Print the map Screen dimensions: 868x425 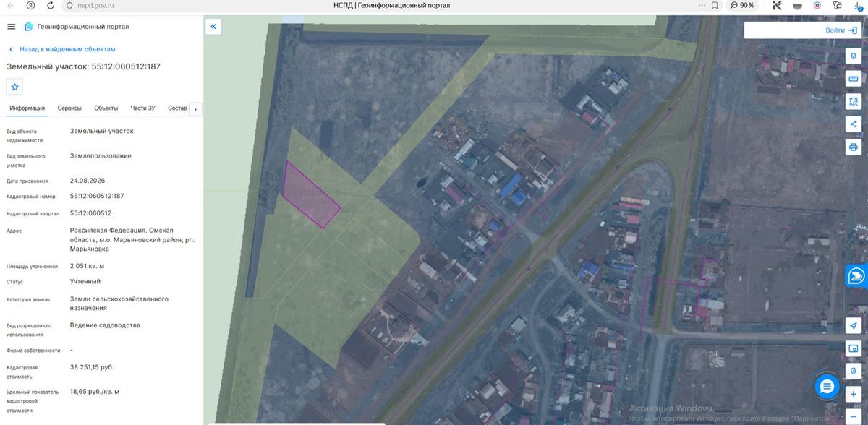coord(854,147)
